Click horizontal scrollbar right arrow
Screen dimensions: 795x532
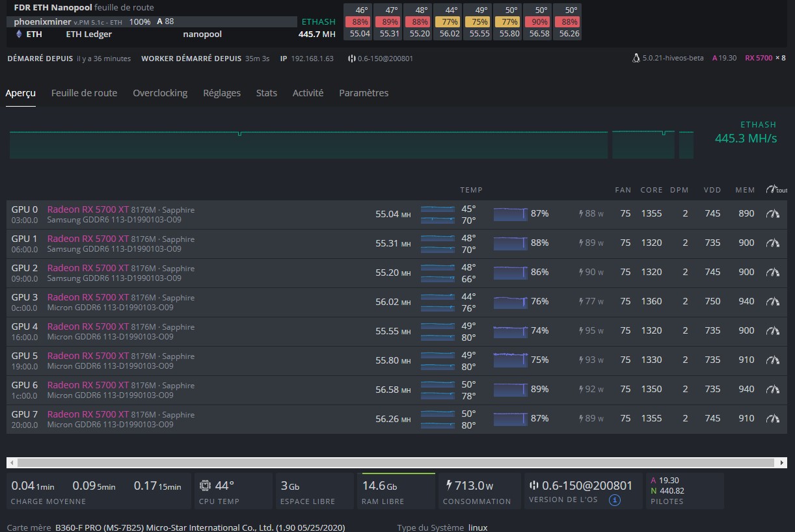tap(782, 462)
